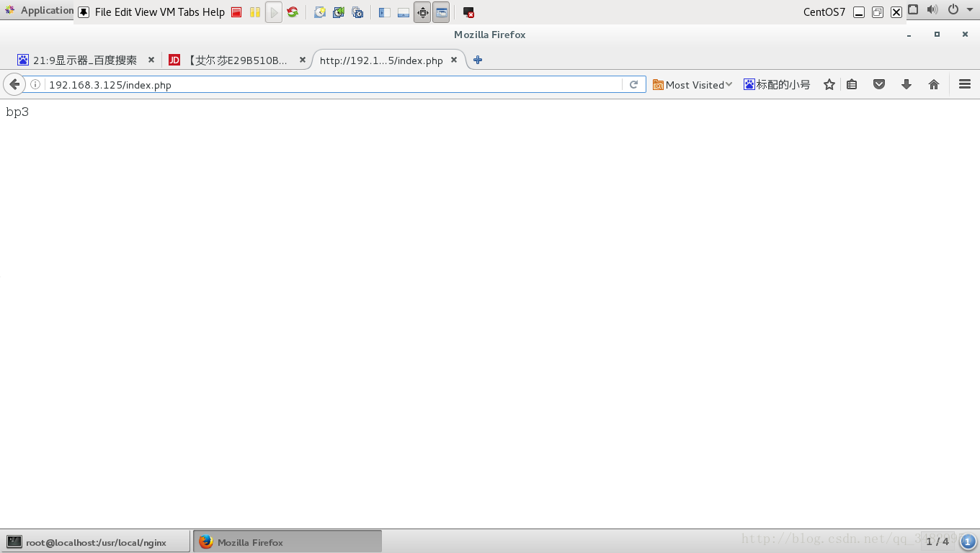The image size is (980, 553).
Task: Open the Firefox hamburger menu
Action: (965, 84)
